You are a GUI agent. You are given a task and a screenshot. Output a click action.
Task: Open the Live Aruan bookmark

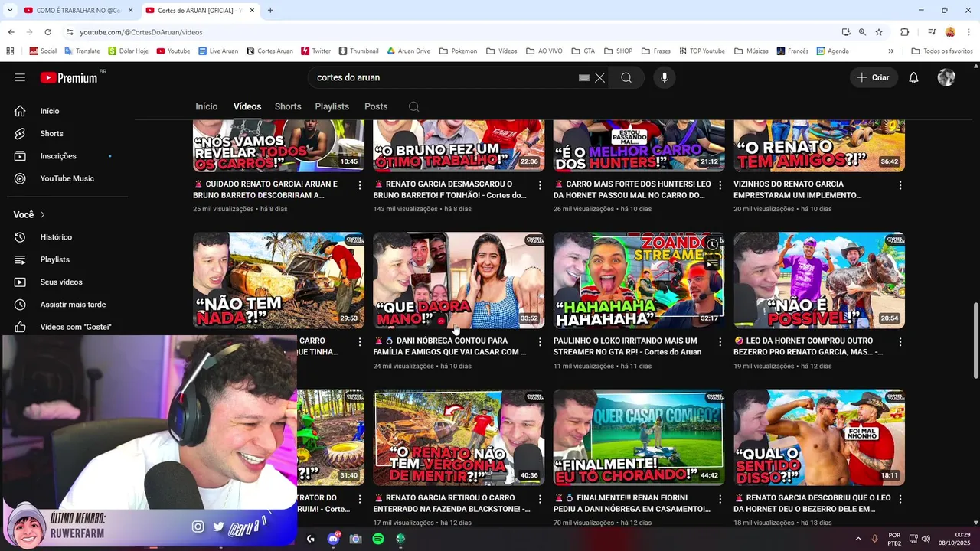pyautogui.click(x=217, y=51)
